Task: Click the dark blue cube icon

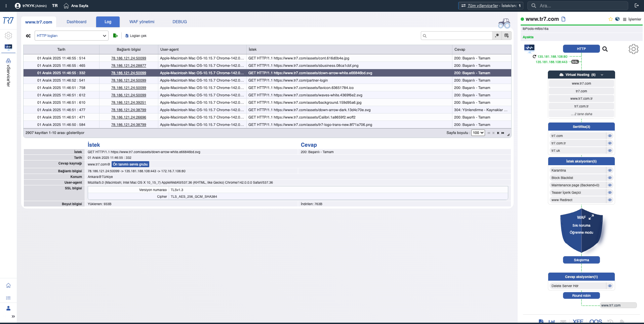Action: 617,19
